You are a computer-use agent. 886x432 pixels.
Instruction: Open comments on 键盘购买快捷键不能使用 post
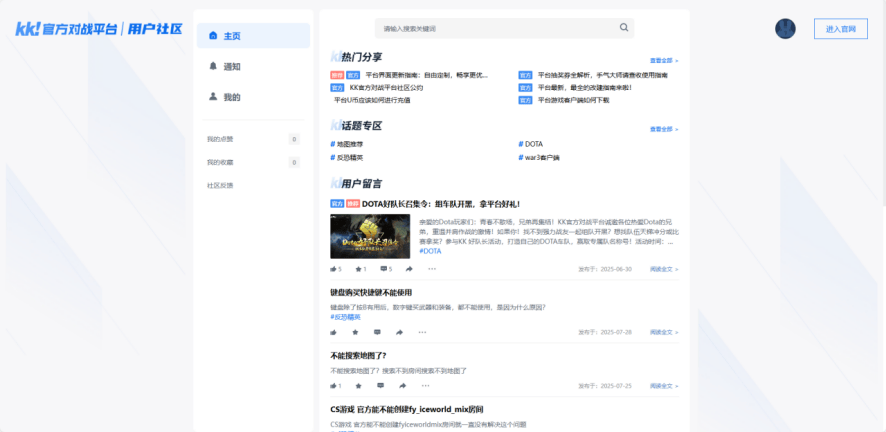pyautogui.click(x=377, y=332)
